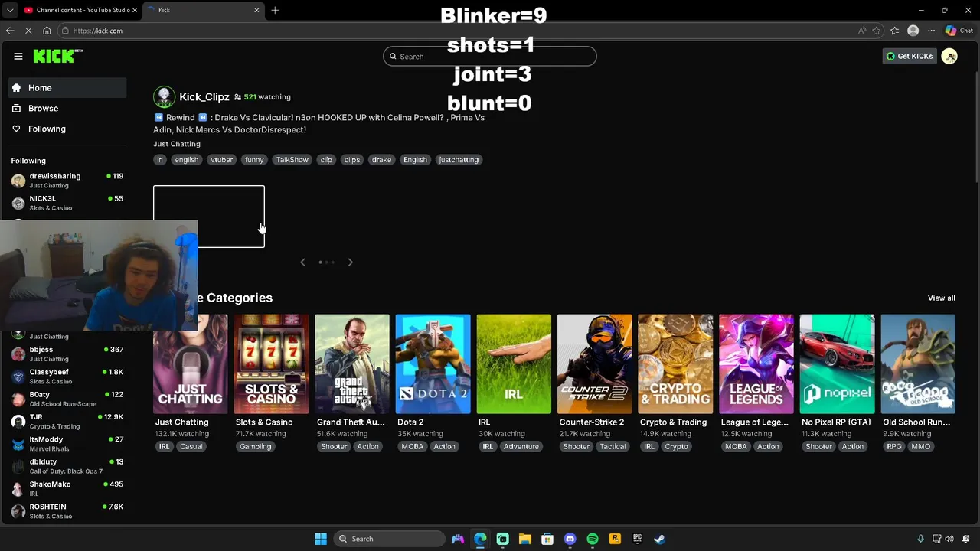The width and height of the screenshot is (980, 551).
Task: Open the Just Chatting category thumbnail
Action: tap(190, 364)
